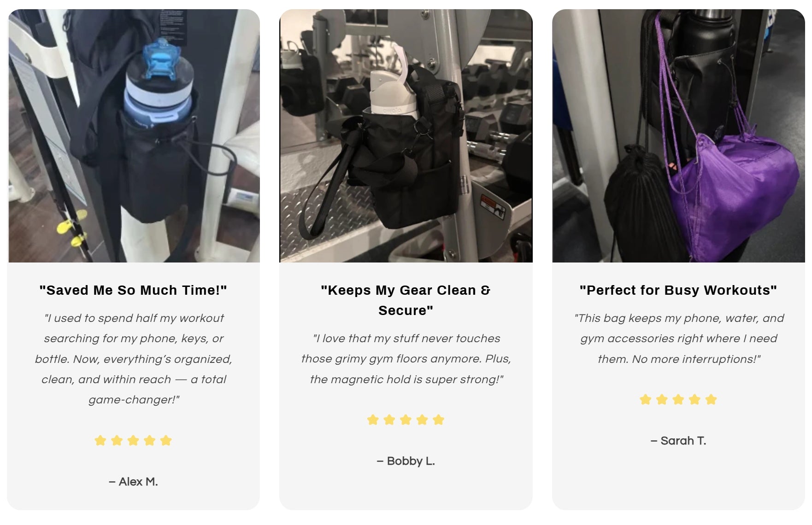The height and width of the screenshot is (525, 812).
Task: Click the blue water bottle gym photo
Action: [134, 136]
